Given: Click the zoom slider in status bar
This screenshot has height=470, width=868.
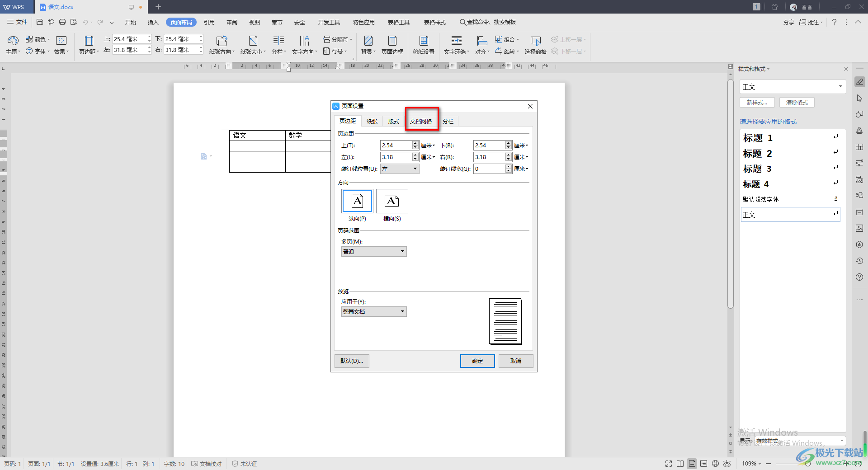Looking at the screenshot, I should 807,464.
